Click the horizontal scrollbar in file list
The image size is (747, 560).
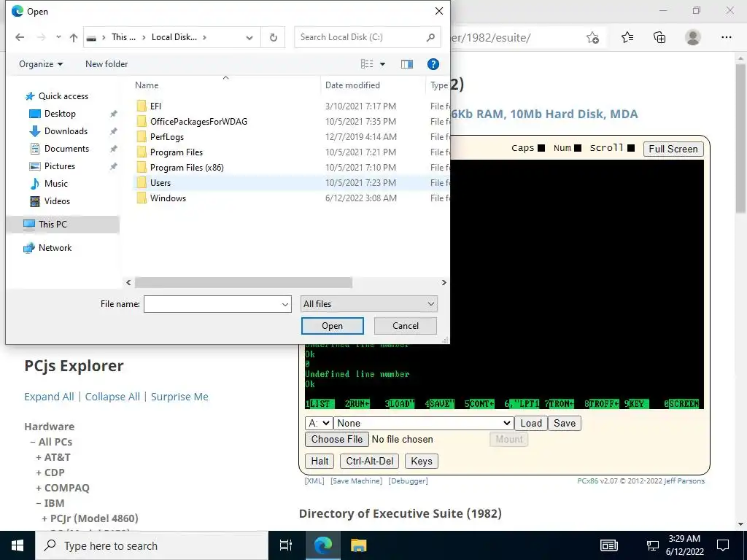[244, 282]
